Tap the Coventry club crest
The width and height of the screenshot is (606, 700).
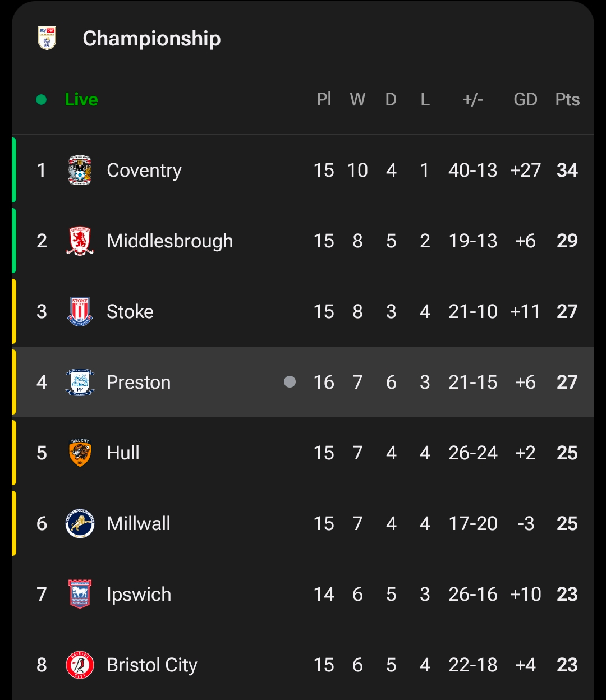coord(80,171)
